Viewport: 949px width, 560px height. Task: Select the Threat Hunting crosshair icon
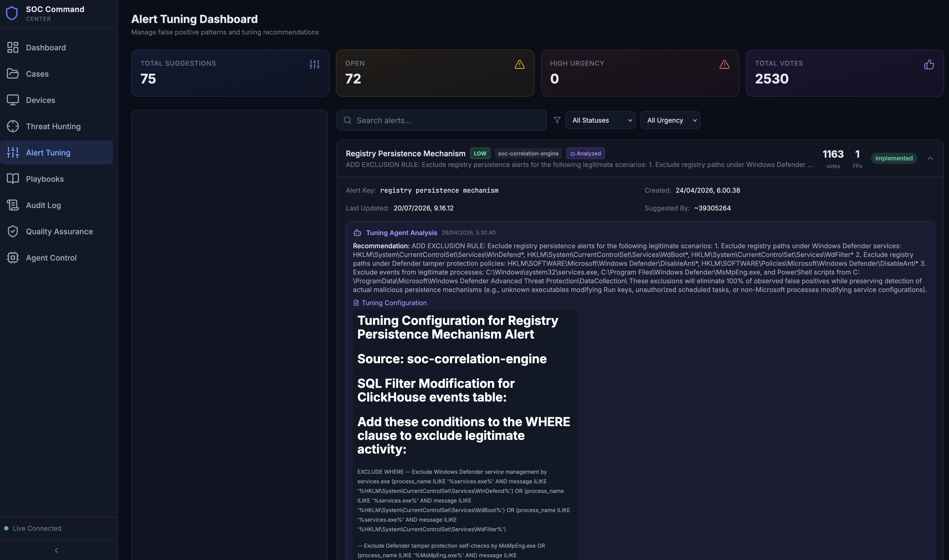point(13,126)
